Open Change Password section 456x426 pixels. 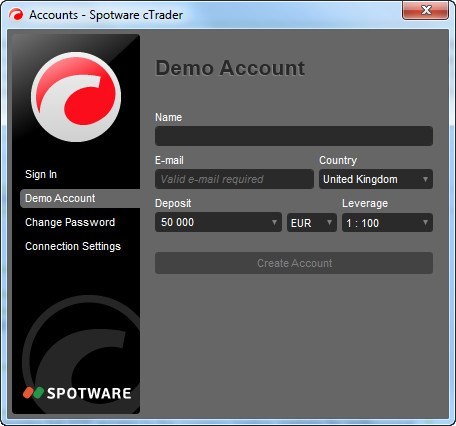[x=70, y=222]
